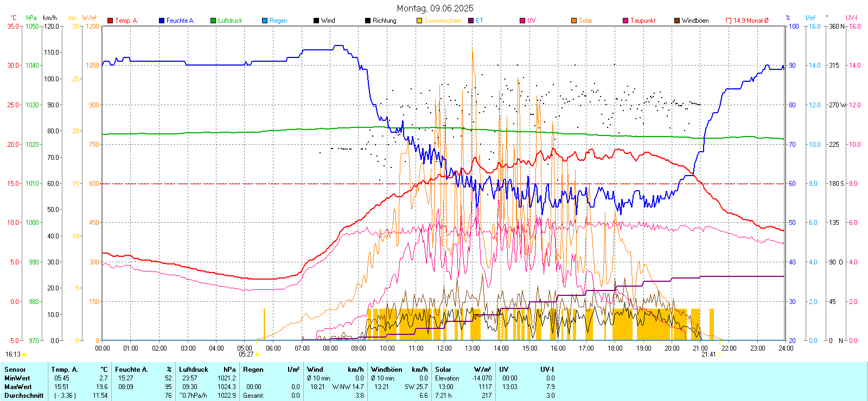Click the pink UV legend color square

pyautogui.click(x=522, y=21)
